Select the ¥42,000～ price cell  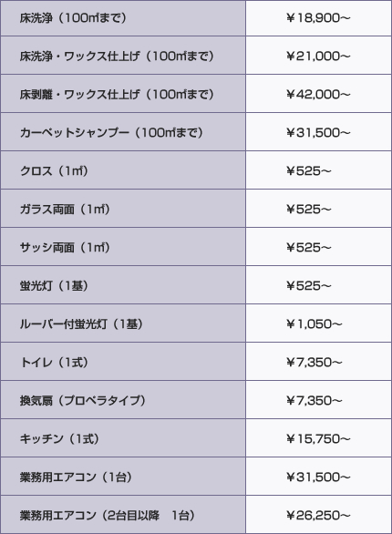pyautogui.click(x=318, y=95)
